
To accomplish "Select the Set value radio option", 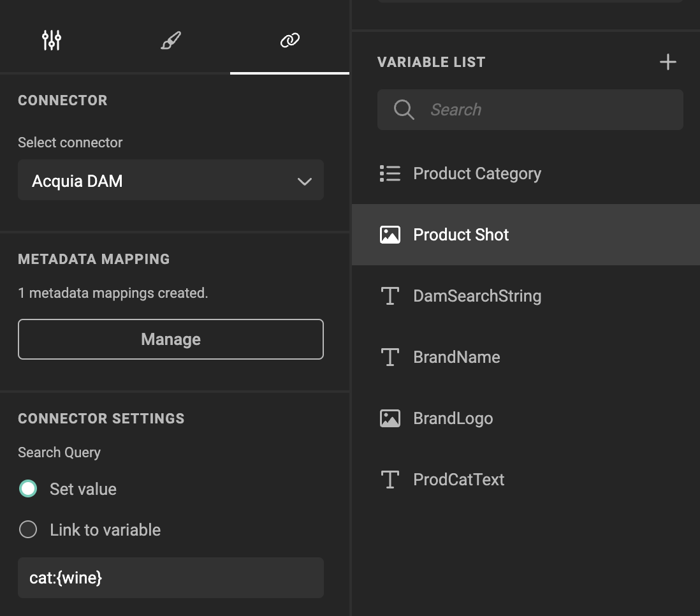I will [x=28, y=488].
